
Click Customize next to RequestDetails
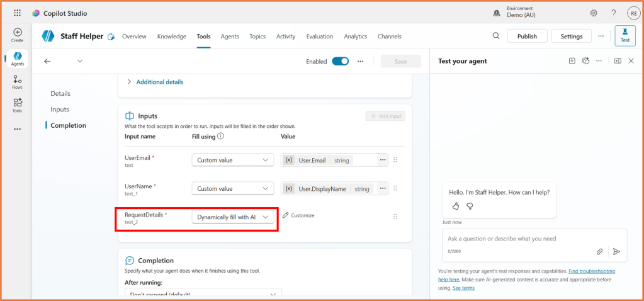pos(298,215)
